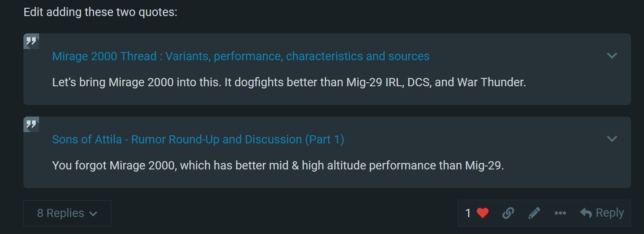
Task: Open the Mirage 2000 Thread link
Action: [x=241, y=56]
